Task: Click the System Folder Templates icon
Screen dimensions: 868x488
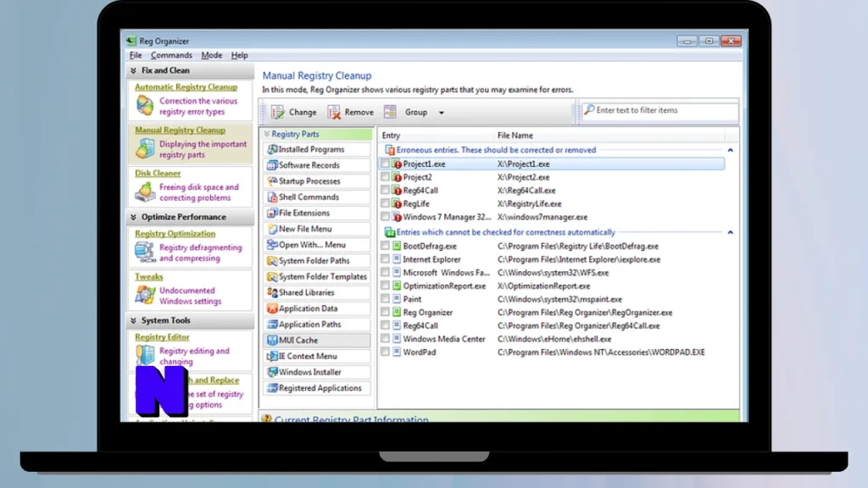Action: pos(272,277)
